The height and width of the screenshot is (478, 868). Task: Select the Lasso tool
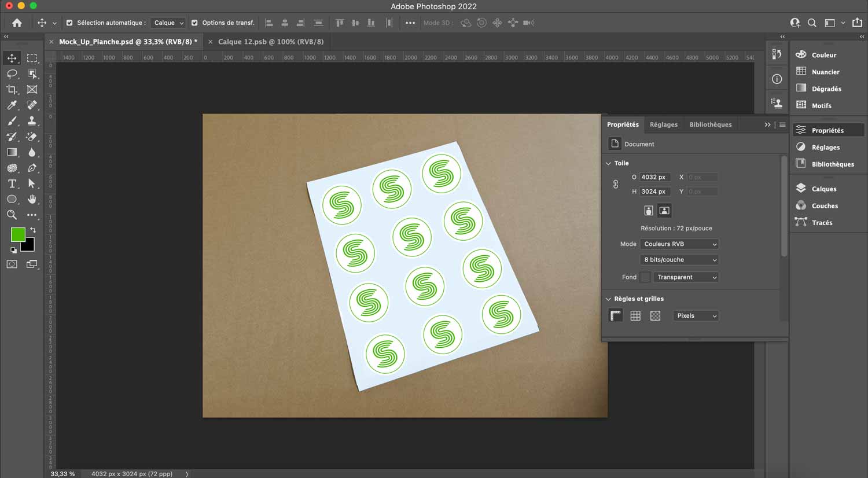[x=12, y=73]
